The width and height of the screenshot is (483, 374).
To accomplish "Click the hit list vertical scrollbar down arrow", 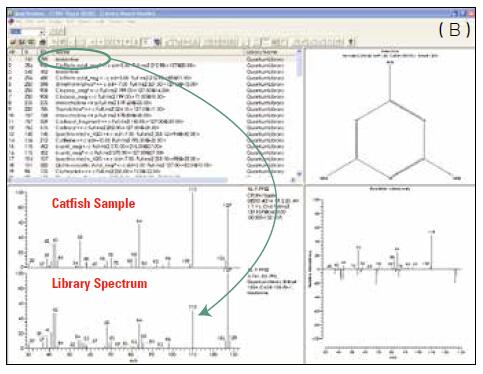I will (299, 174).
